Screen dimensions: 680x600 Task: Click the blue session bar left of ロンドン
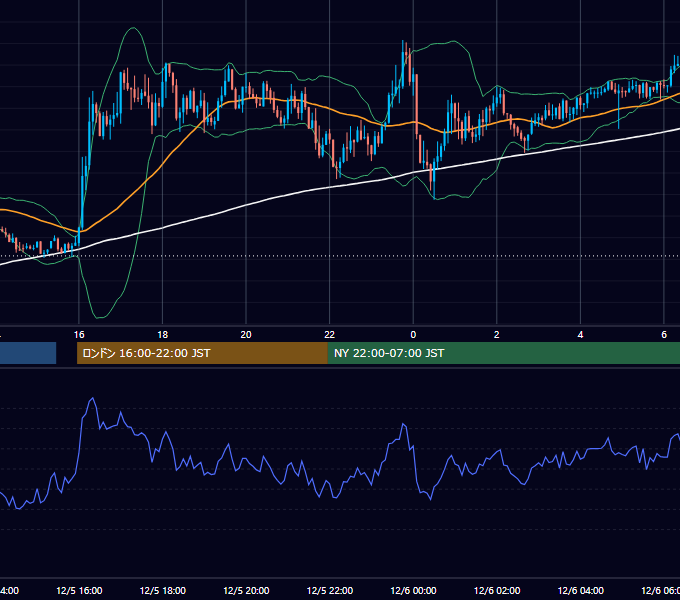[x=28, y=353]
